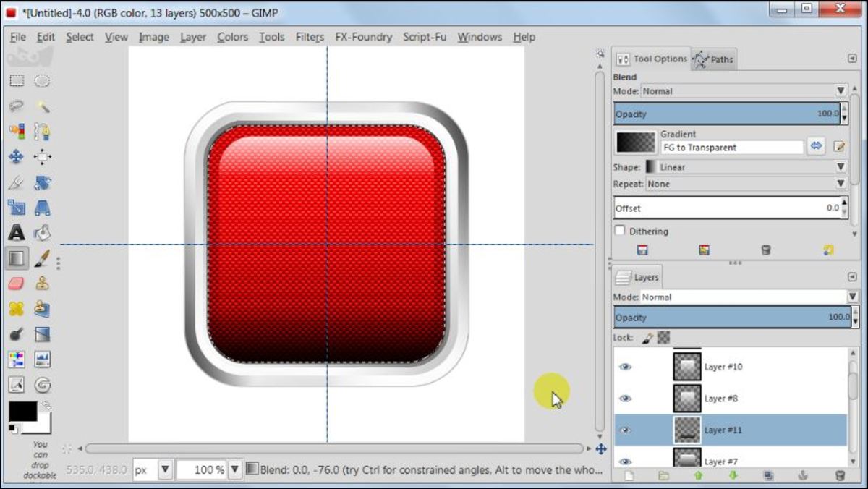
Task: Hide Layer #10 with its eye icon
Action: coord(626,367)
